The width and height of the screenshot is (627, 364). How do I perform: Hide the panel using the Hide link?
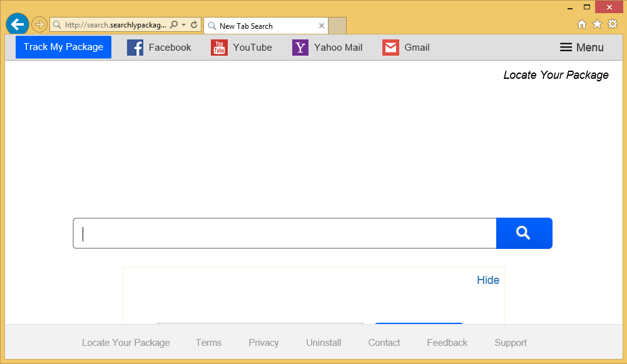click(487, 280)
